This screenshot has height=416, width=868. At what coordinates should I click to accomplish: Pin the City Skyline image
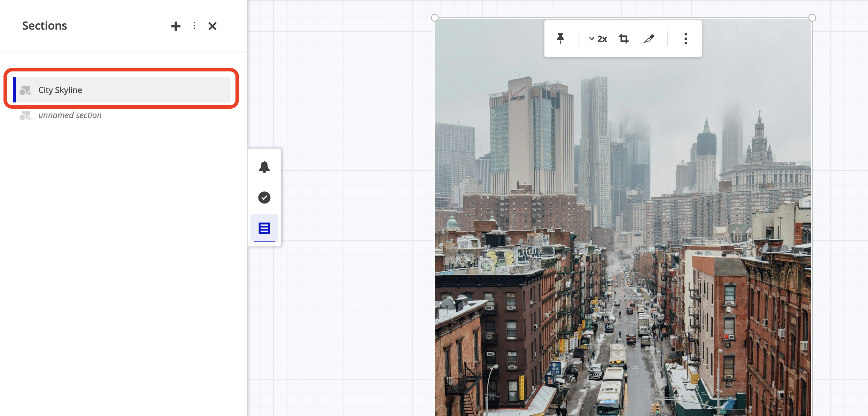(560, 39)
